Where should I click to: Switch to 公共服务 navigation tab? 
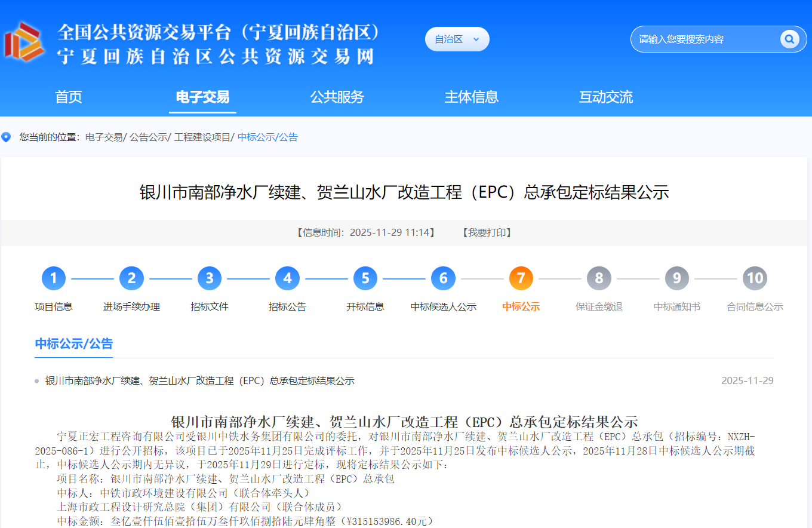337,97
